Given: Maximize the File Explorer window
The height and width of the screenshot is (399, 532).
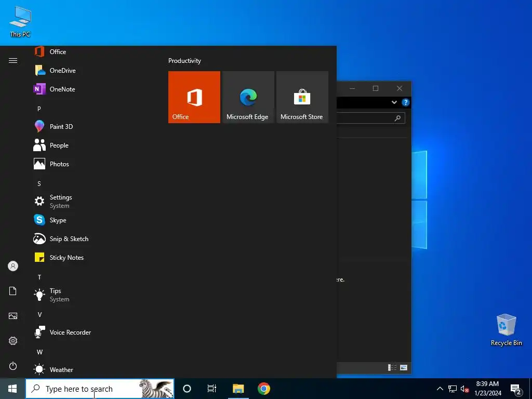Looking at the screenshot, I should point(376,88).
